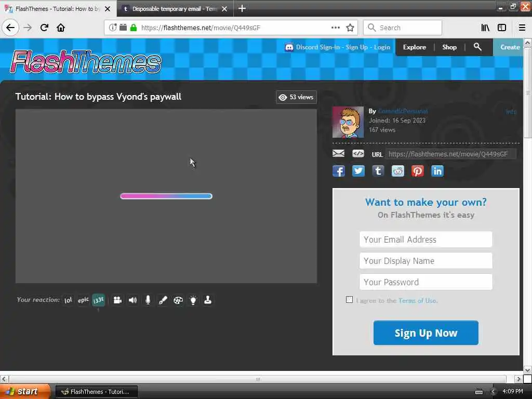Click the horizontal scrollbar thumb
Viewport: 532px width, 399px height.
tap(258, 379)
